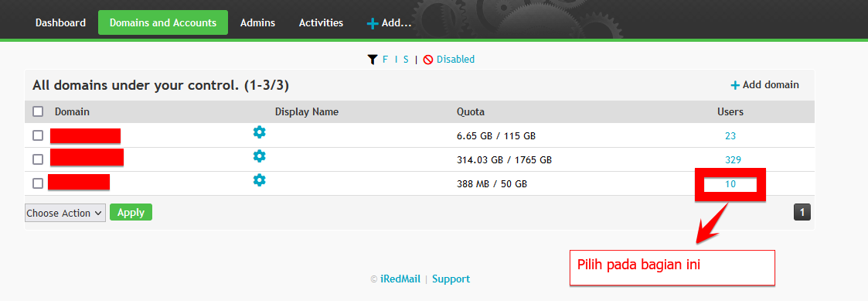Viewport: 868px width, 301px height.
Task: Click the red Disabled prohibition icon
Action: point(428,60)
